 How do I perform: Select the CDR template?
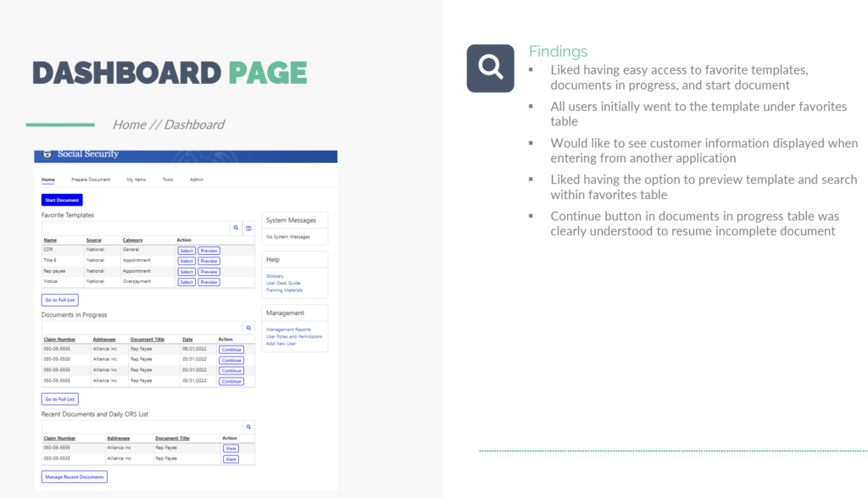click(x=186, y=251)
